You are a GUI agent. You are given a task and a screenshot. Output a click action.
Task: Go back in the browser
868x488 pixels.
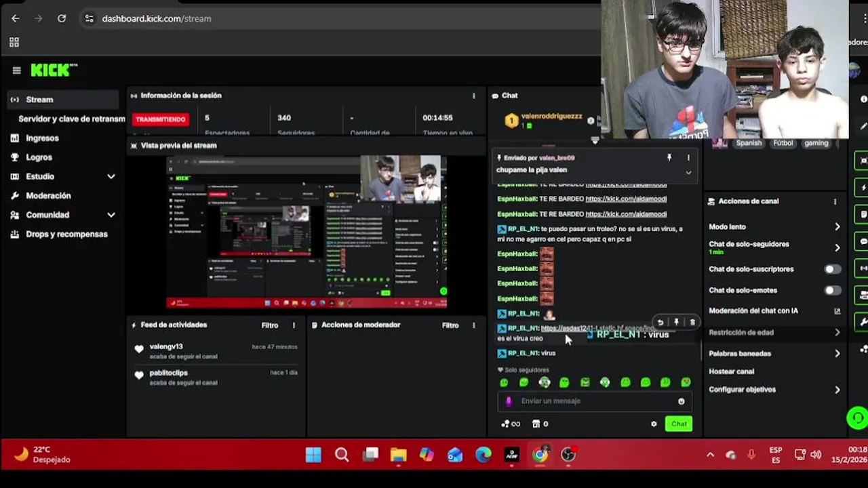[x=16, y=18]
